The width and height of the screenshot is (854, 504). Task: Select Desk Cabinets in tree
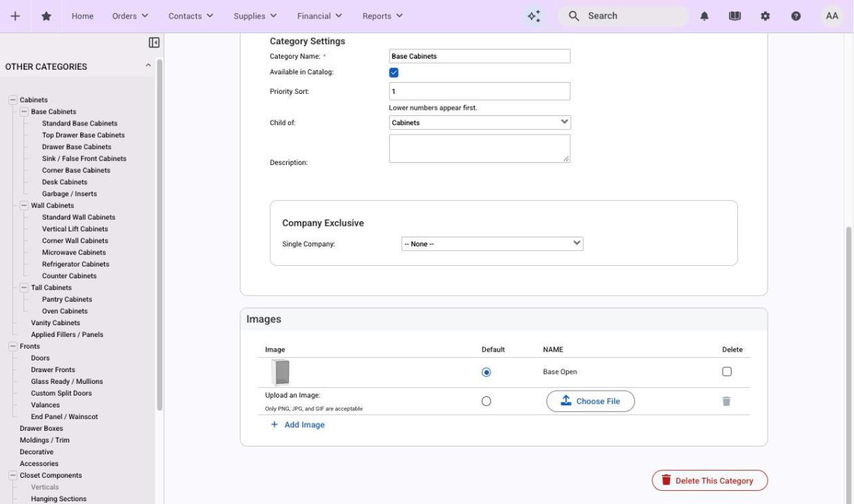(64, 182)
